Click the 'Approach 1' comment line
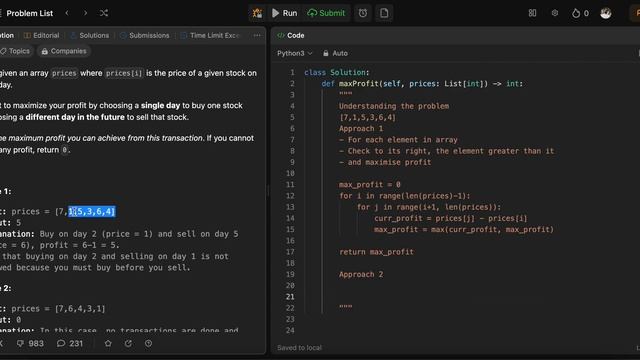 click(361, 129)
